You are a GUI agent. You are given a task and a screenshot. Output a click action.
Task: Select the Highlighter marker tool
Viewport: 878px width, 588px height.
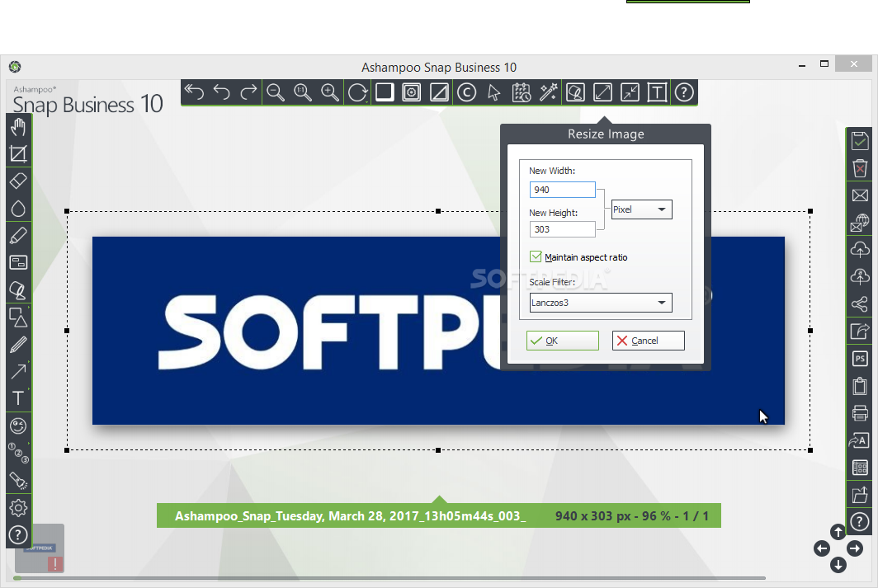(18, 236)
